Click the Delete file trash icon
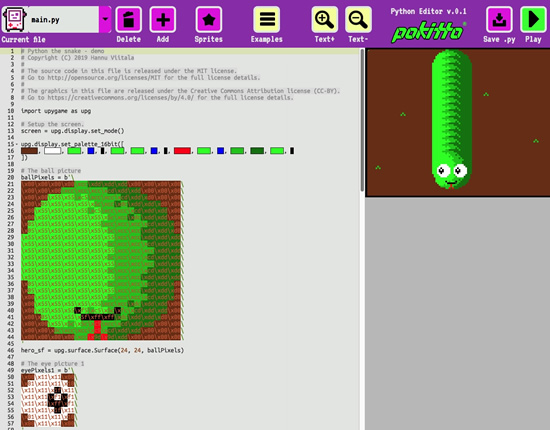The height and width of the screenshot is (430, 550). 128,20
